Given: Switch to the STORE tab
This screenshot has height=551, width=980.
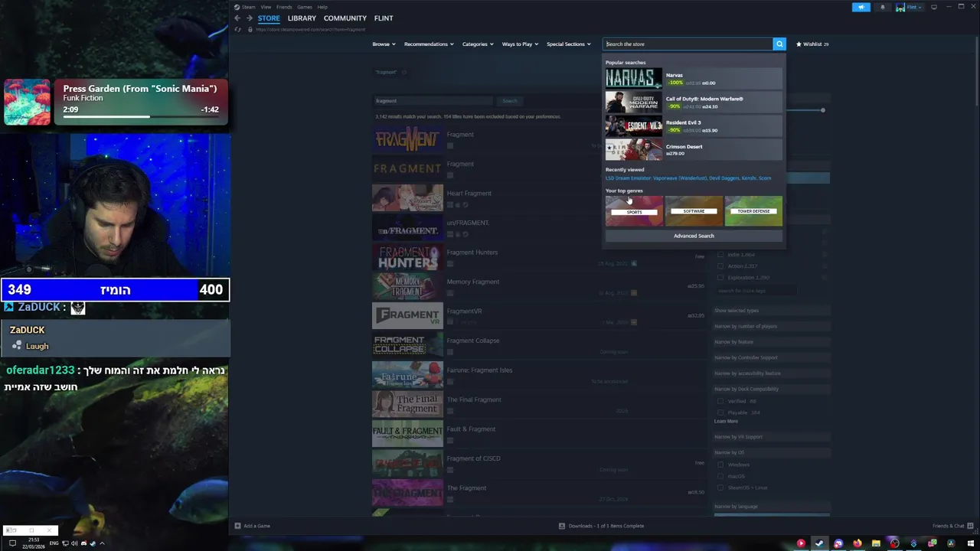Looking at the screenshot, I should tap(269, 18).
